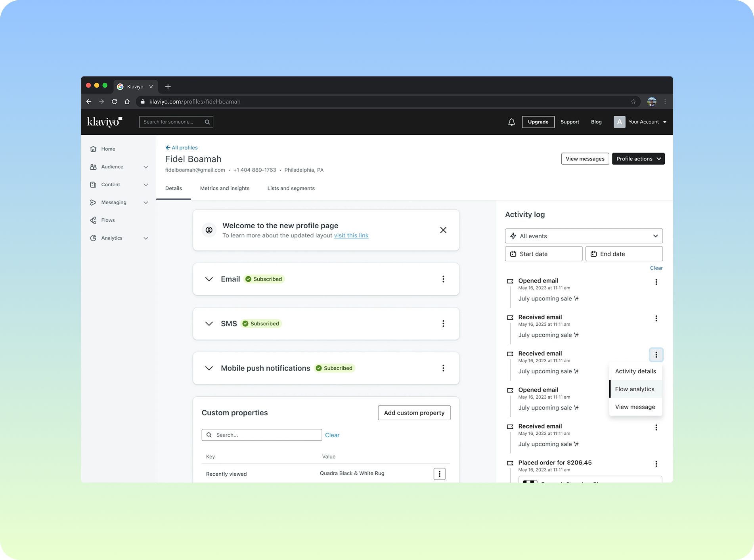Image resolution: width=754 pixels, height=560 pixels.
Task: Expand Mobile push notifications card
Action: coord(209,368)
